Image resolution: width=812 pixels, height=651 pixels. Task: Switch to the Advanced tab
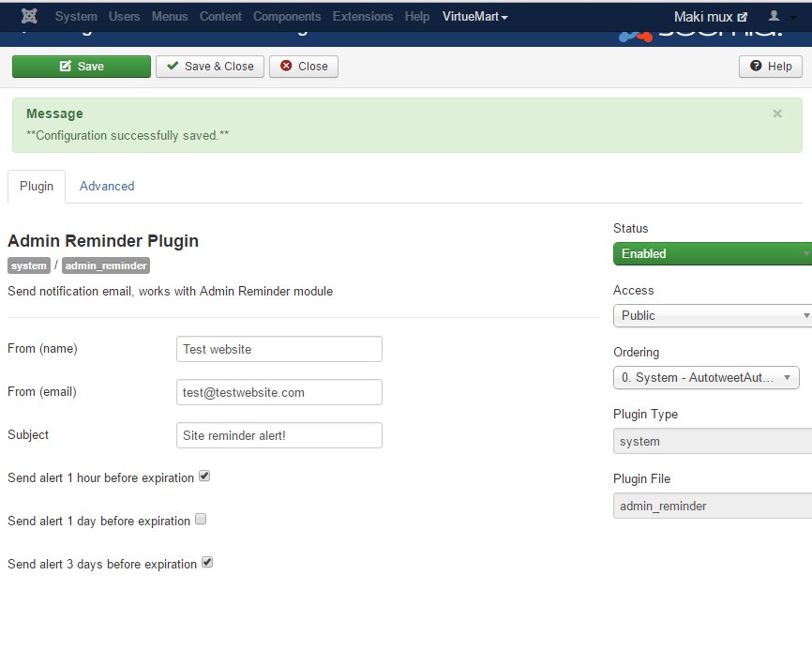[107, 186]
